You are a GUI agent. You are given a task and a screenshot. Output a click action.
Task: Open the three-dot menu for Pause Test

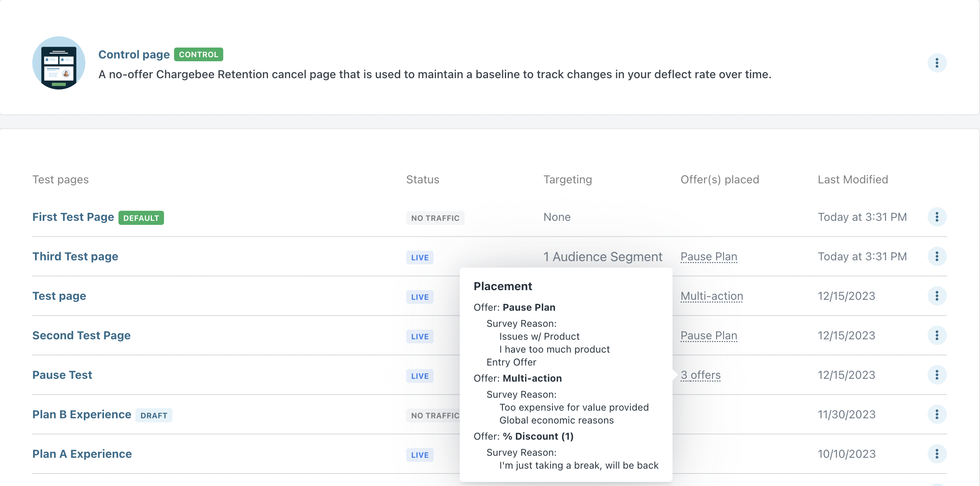(936, 375)
